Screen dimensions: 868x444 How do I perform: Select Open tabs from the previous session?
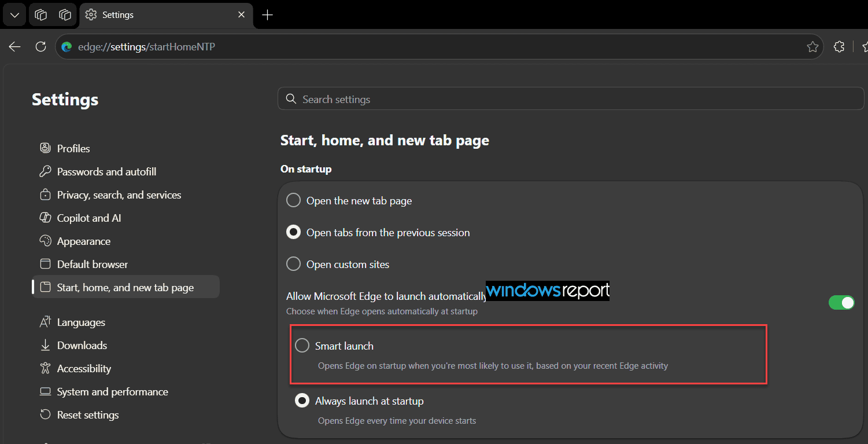[x=294, y=233]
